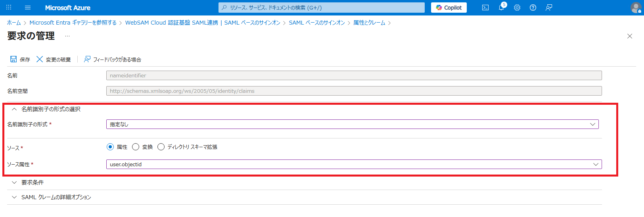The image size is (644, 217).
Task: Open the portal hamburger menu
Action: pos(28,8)
